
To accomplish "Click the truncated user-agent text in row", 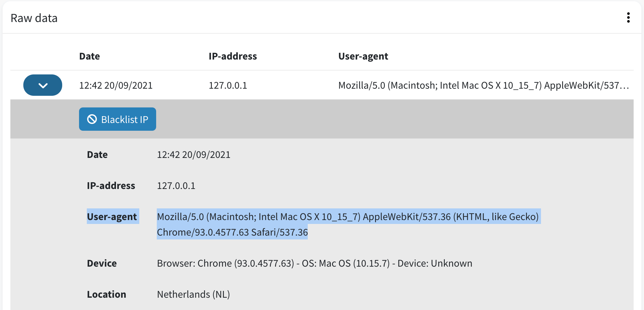I will point(483,85).
